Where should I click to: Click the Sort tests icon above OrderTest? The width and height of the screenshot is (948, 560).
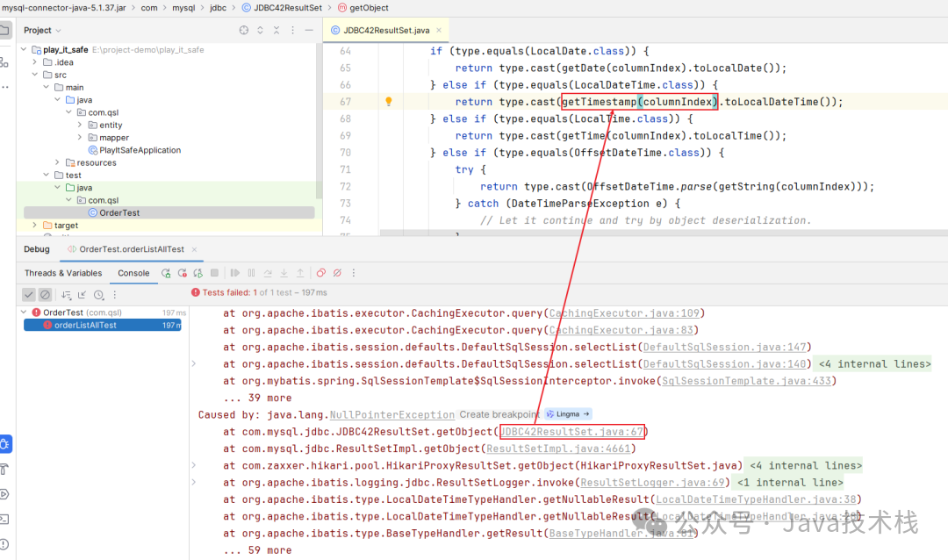(x=67, y=295)
